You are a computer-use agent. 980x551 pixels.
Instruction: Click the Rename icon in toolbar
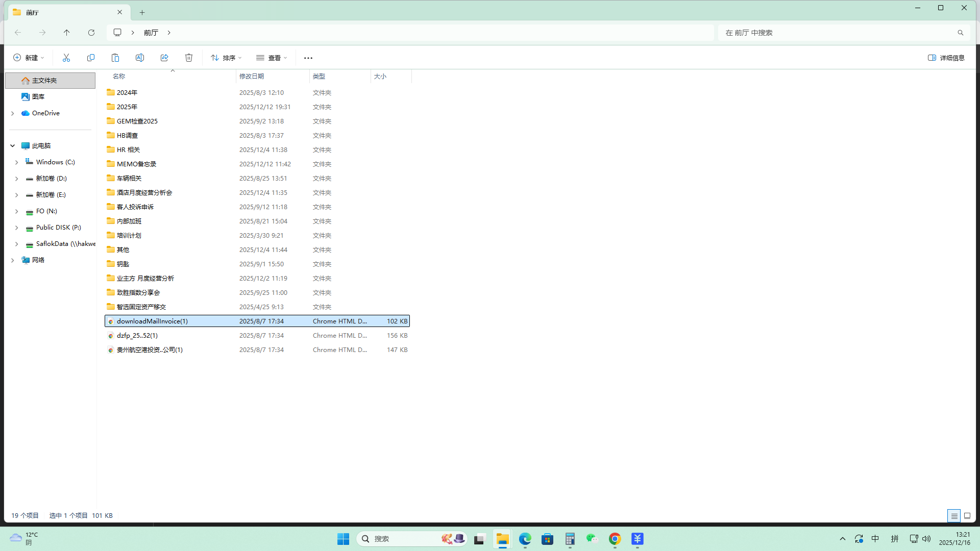140,58
